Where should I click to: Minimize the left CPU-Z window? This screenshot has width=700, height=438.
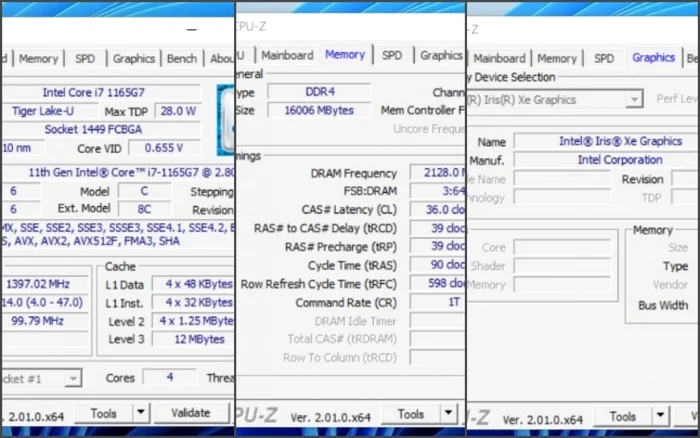[192, 29]
